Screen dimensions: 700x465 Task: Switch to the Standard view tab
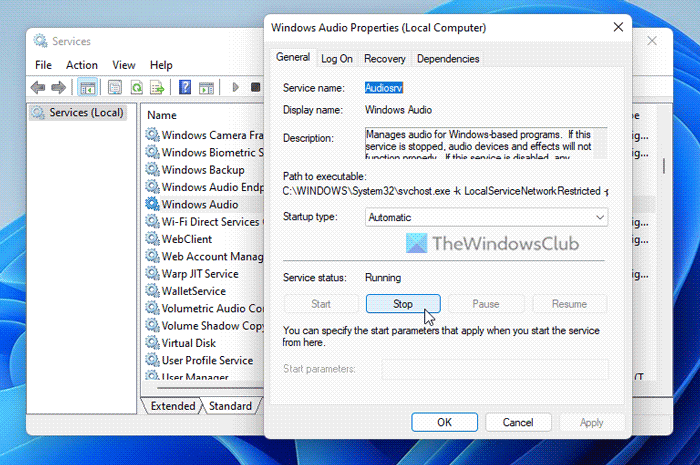pos(230,406)
